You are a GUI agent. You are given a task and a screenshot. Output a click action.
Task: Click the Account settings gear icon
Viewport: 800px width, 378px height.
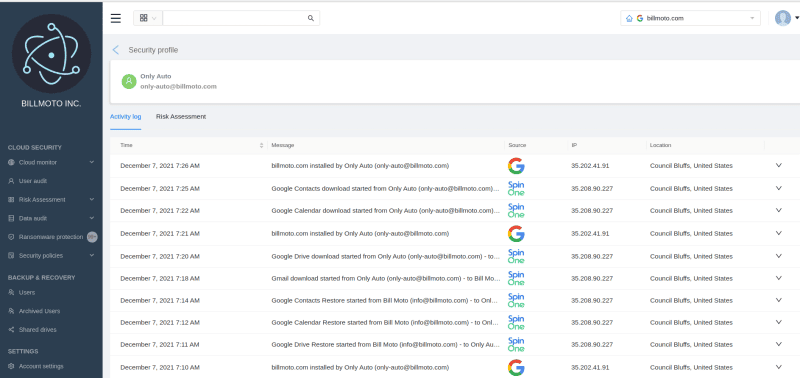pos(11,366)
